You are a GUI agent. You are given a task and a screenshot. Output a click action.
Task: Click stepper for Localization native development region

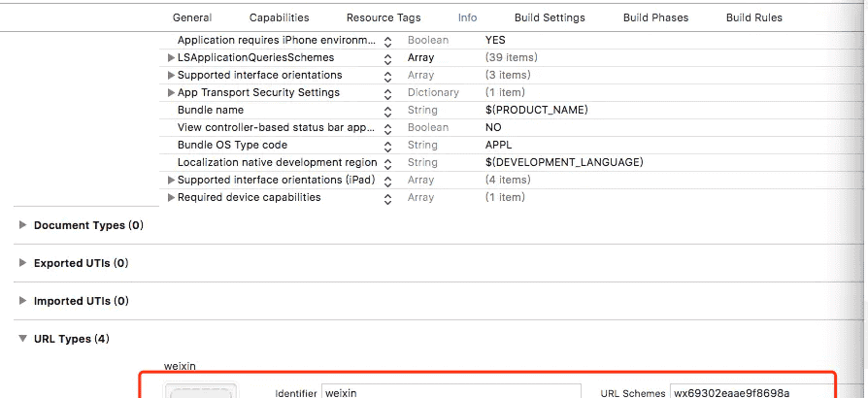tap(388, 163)
